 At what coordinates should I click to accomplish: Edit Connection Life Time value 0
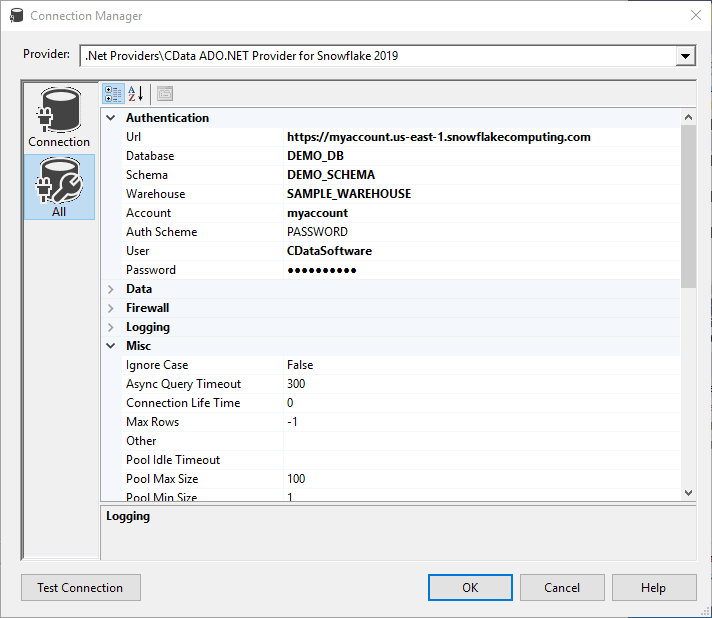pos(482,403)
